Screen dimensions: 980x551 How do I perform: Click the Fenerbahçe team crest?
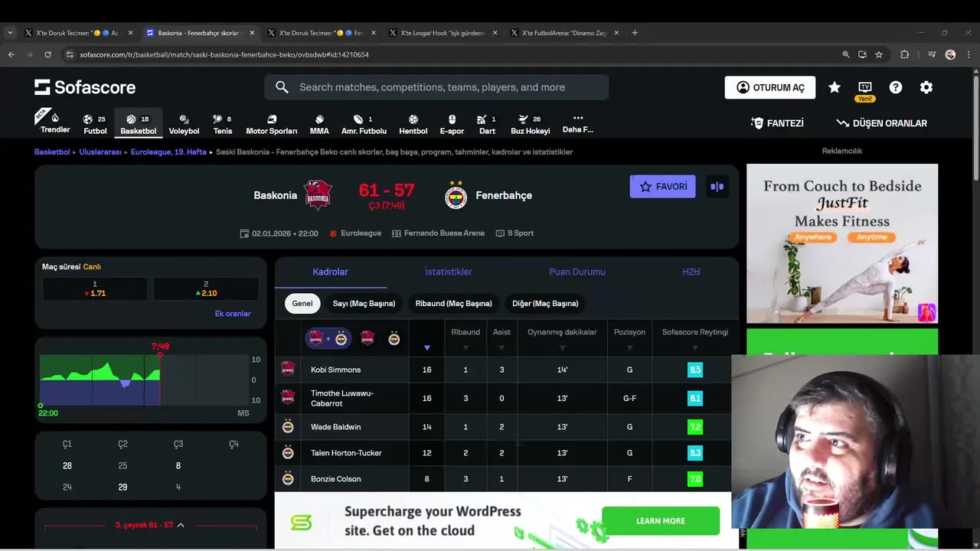coord(456,195)
